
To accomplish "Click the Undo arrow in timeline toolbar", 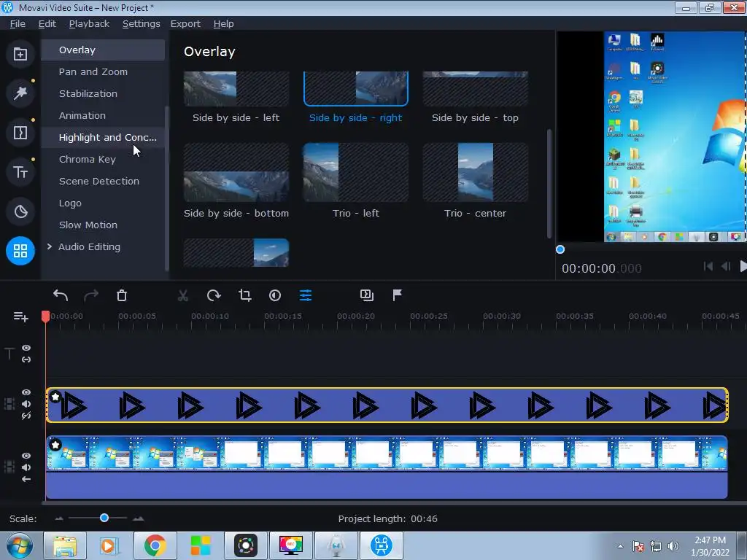I will pyautogui.click(x=61, y=296).
